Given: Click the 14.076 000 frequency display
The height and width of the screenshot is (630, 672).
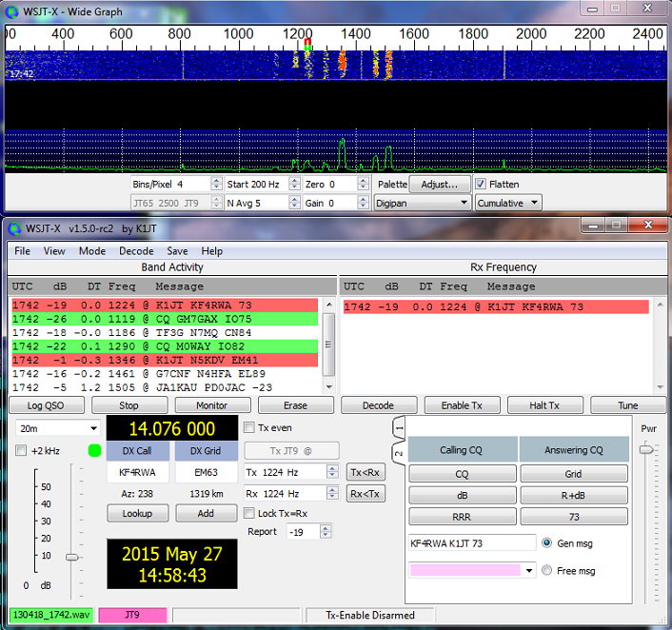Looking at the screenshot, I should click(x=172, y=428).
